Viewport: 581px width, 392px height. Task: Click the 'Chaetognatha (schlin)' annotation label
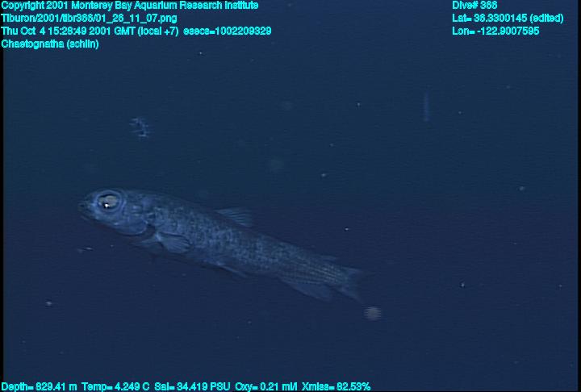(x=50, y=44)
